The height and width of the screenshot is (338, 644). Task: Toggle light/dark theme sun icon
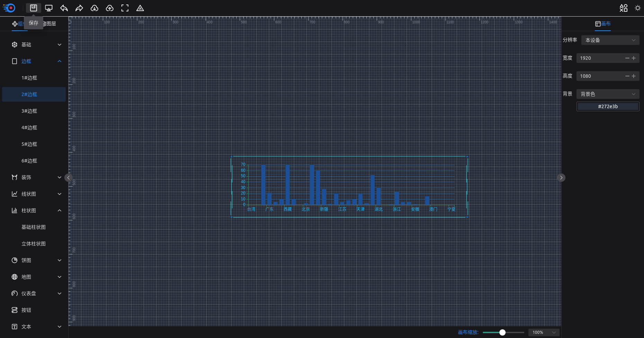coord(637,8)
